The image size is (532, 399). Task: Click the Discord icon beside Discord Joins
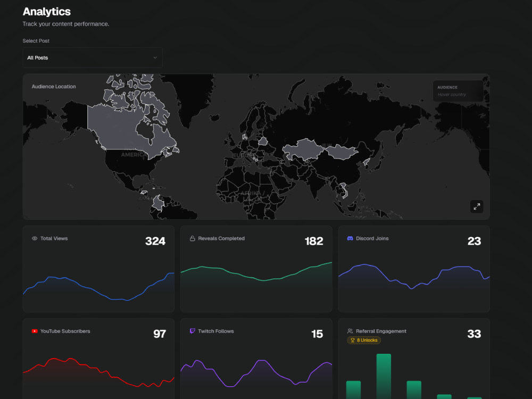(350, 238)
